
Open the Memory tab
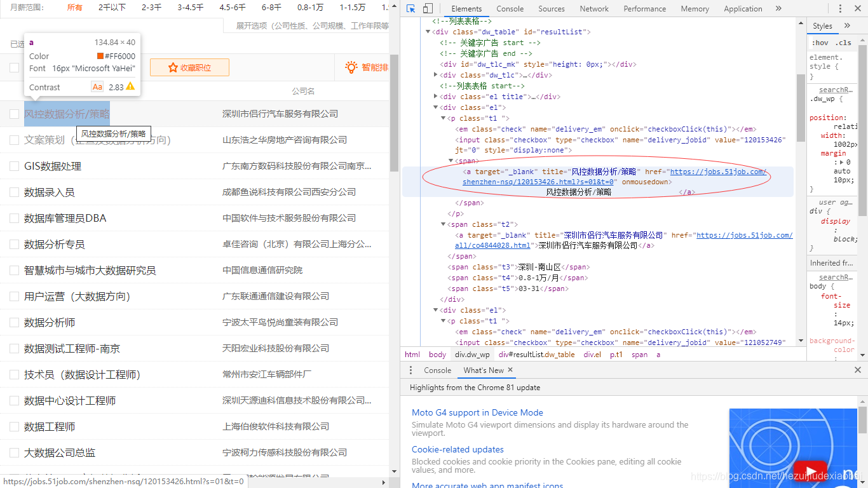(695, 9)
